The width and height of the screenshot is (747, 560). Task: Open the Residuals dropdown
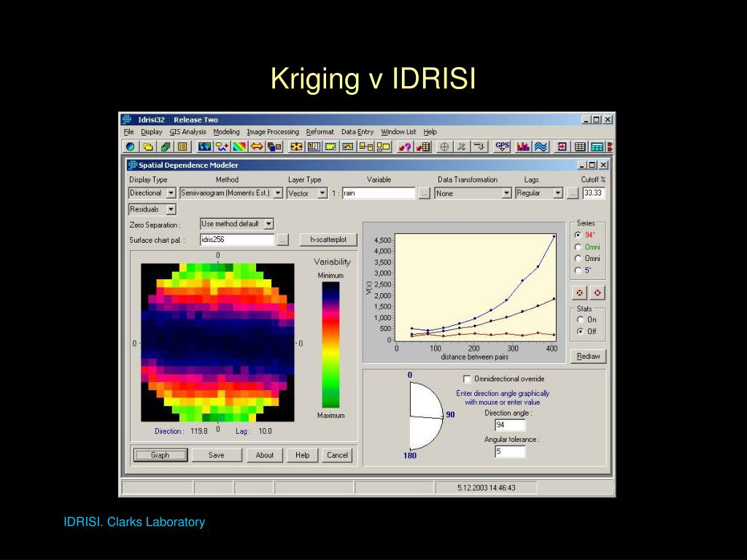171,209
